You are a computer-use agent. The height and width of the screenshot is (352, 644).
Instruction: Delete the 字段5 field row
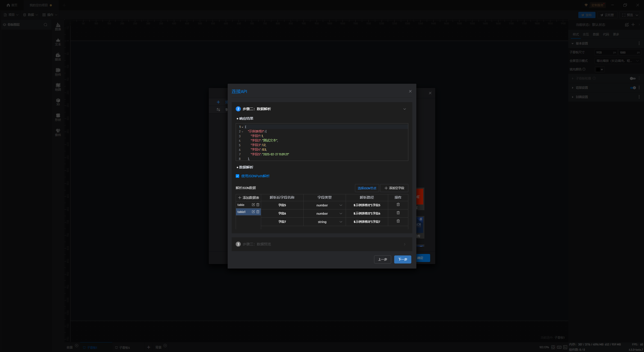(398, 205)
